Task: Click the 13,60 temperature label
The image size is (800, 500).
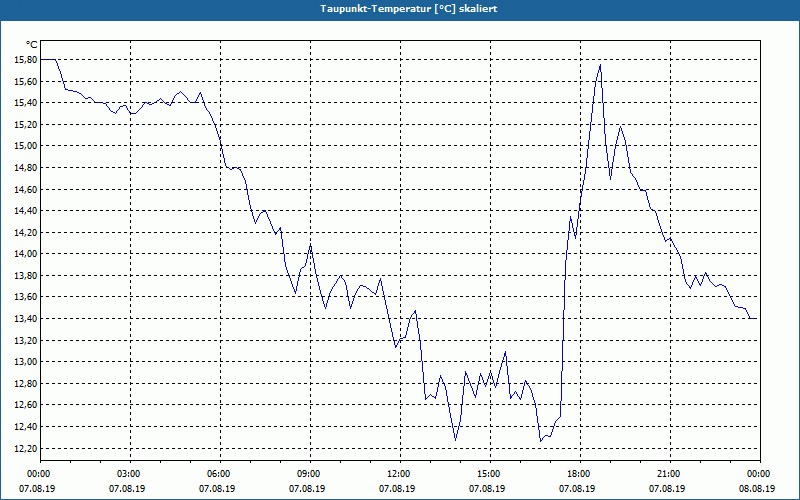Action: 26,297
